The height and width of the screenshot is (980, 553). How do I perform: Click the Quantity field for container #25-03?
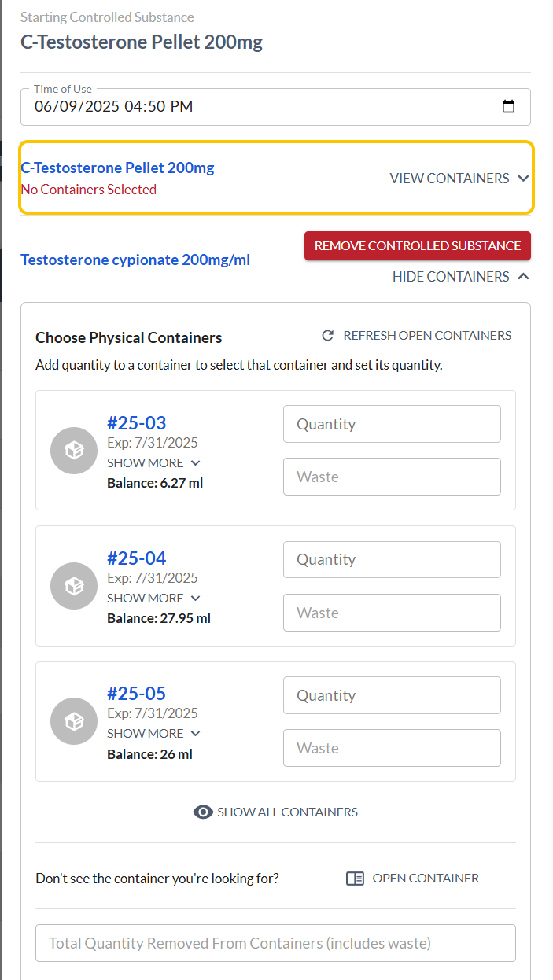coord(392,425)
